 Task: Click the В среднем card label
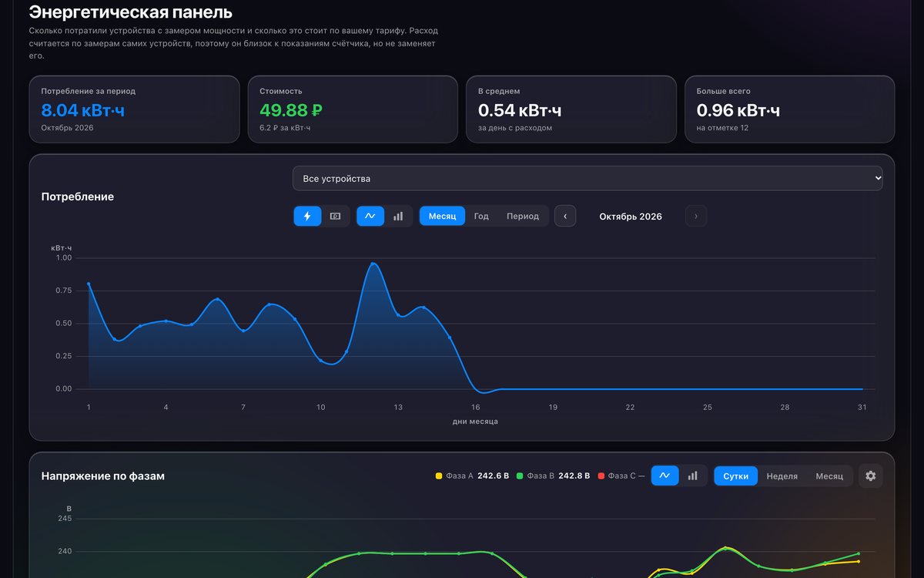tap(499, 91)
